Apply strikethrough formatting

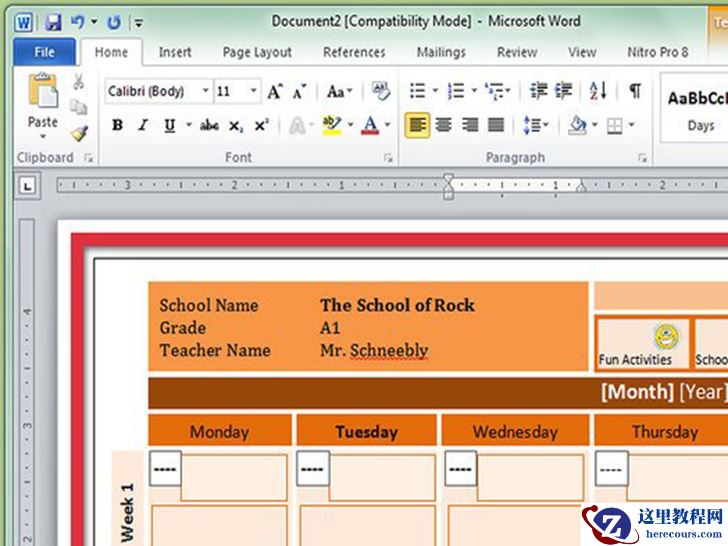coord(209,125)
